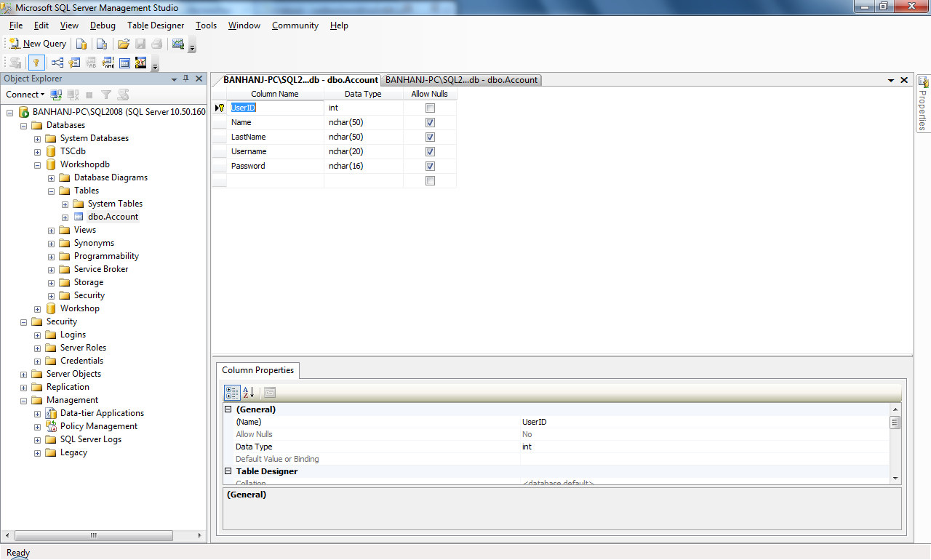Open Manage Check Constraints icon
Screen dimensions: 931x560
click(124, 63)
